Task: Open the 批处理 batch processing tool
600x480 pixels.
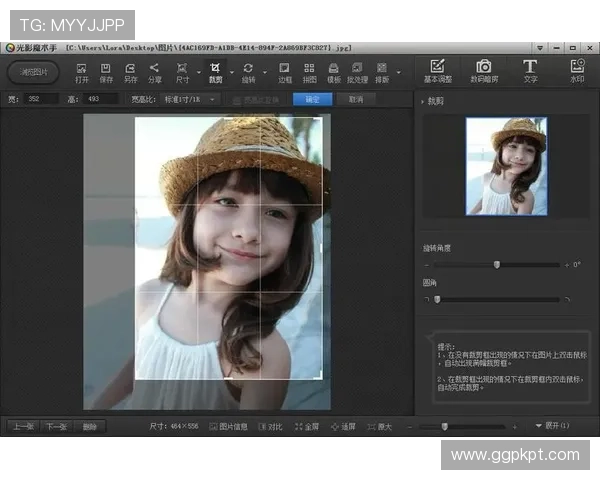Action: [357, 73]
